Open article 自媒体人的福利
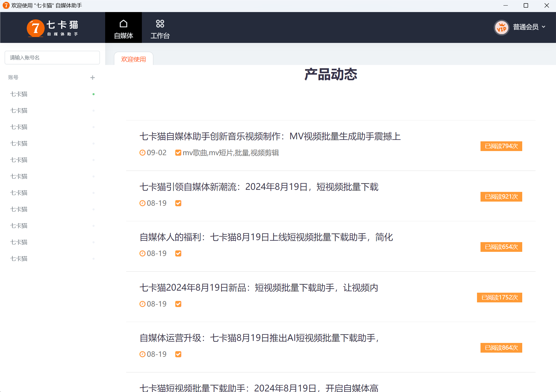Image resolution: width=556 pixels, height=392 pixels. coord(266,237)
